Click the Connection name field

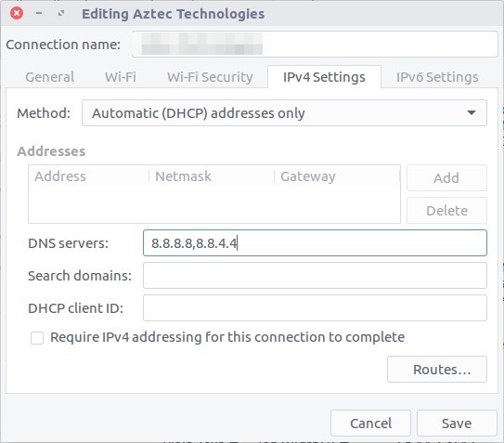[x=315, y=44]
